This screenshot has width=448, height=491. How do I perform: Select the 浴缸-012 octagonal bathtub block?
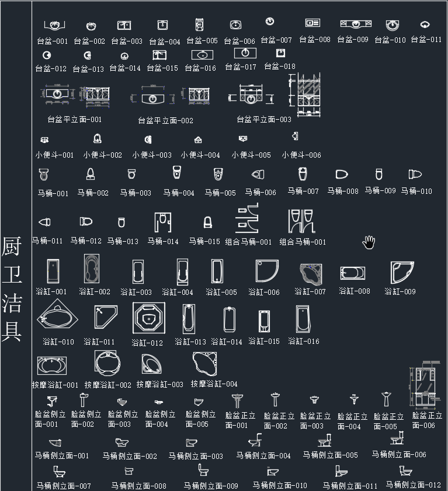(x=149, y=318)
